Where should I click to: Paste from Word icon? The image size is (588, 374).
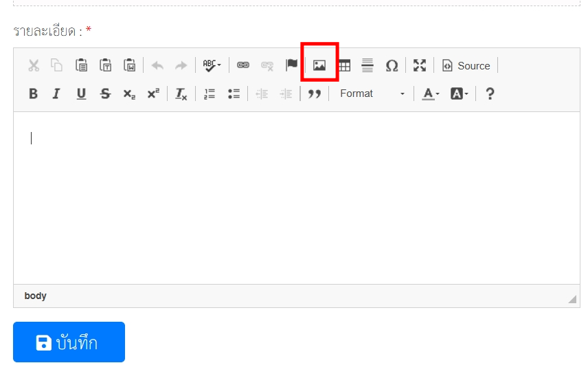coord(130,65)
